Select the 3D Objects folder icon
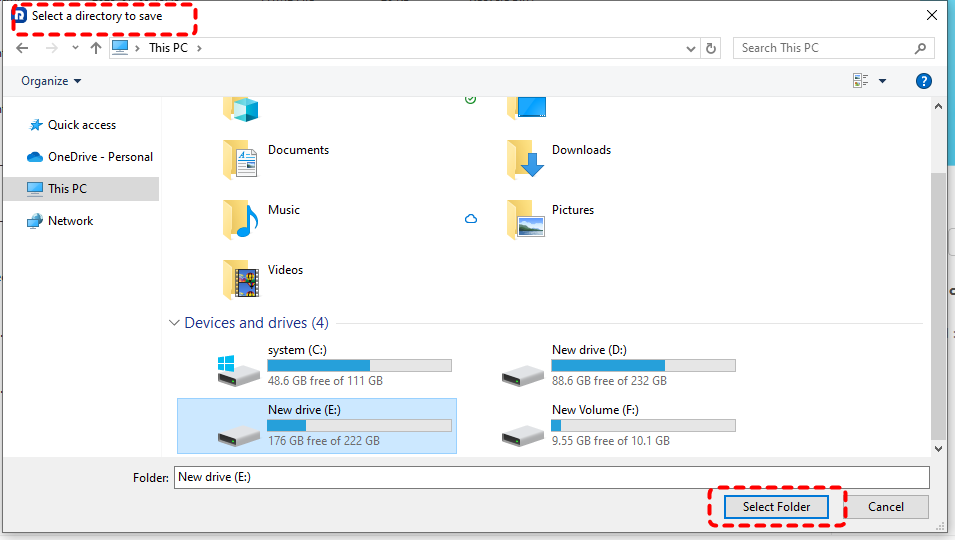This screenshot has height=540, width=955. click(x=241, y=109)
